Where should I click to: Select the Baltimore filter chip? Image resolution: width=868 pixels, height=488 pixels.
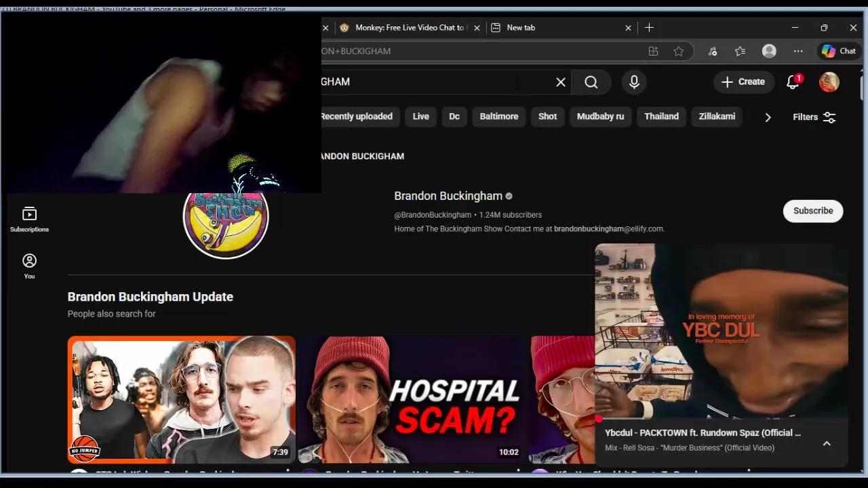[x=499, y=117]
